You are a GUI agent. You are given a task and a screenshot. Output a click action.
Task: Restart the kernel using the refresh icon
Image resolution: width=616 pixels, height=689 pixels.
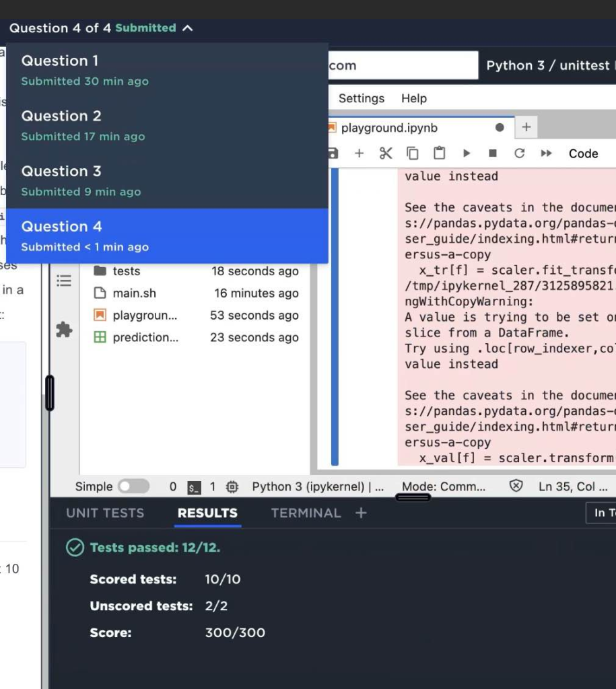tap(519, 153)
